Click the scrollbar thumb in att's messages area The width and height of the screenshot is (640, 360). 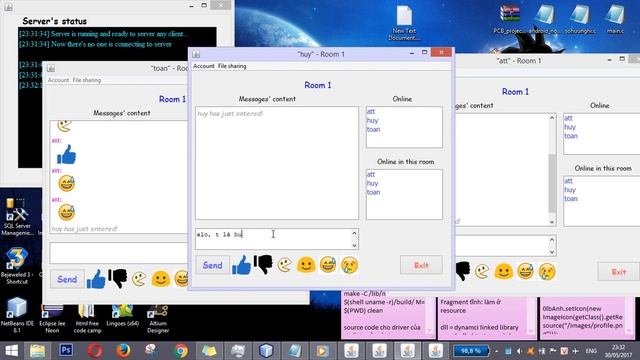[x=552, y=183]
